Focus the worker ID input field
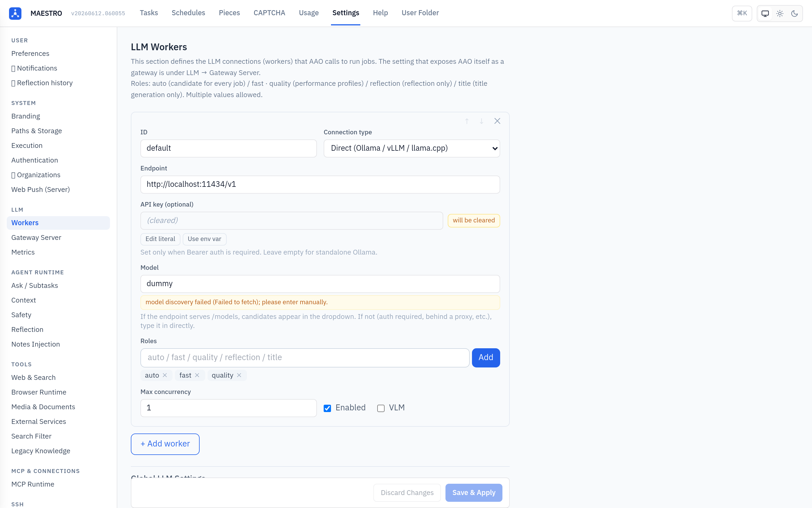 228,148
